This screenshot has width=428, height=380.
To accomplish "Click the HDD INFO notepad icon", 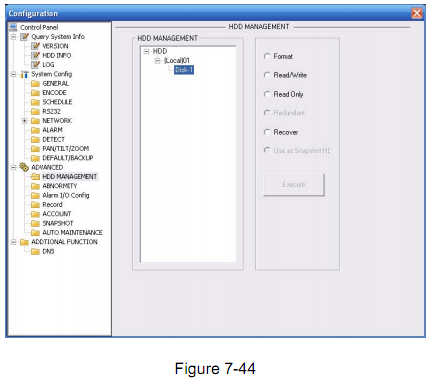I will click(35, 55).
